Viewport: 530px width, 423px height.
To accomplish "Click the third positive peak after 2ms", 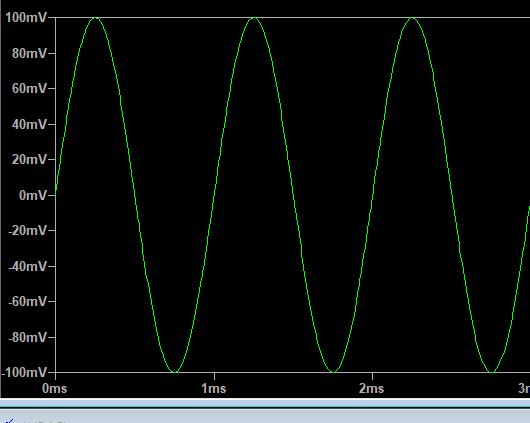I will [x=412, y=18].
